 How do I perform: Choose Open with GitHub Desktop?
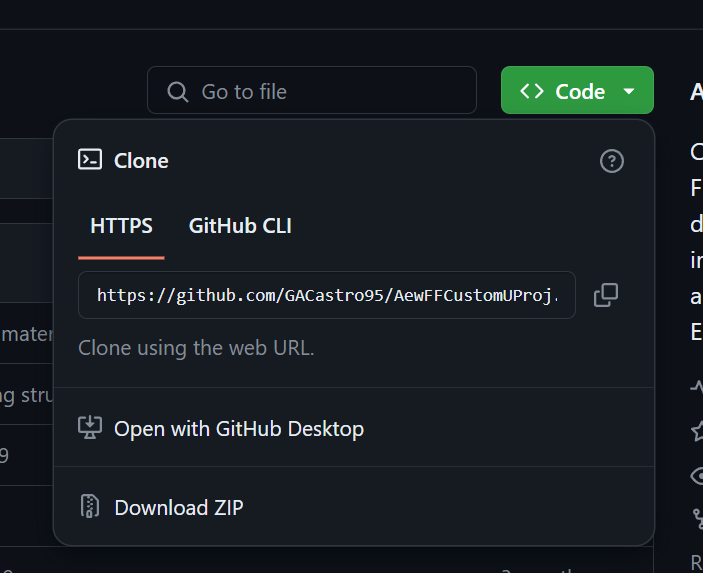pyautogui.click(x=354, y=429)
